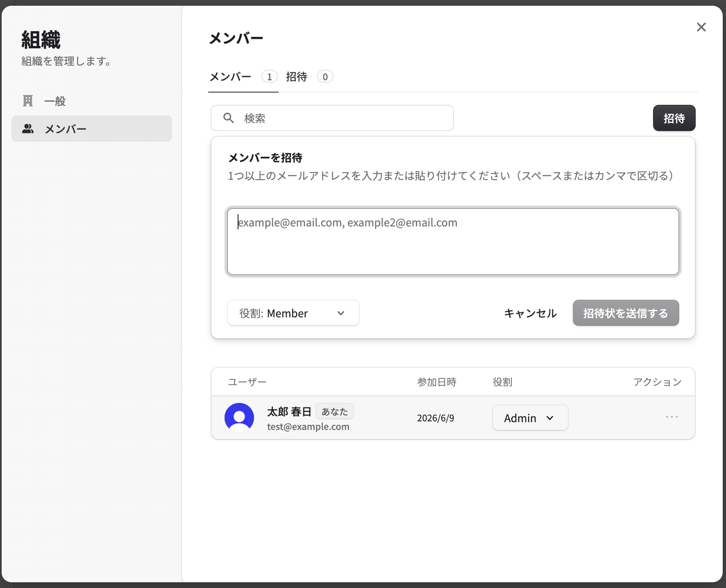The width and height of the screenshot is (726, 588).
Task: Click the 参加日時 column header
Action: pyautogui.click(x=437, y=382)
